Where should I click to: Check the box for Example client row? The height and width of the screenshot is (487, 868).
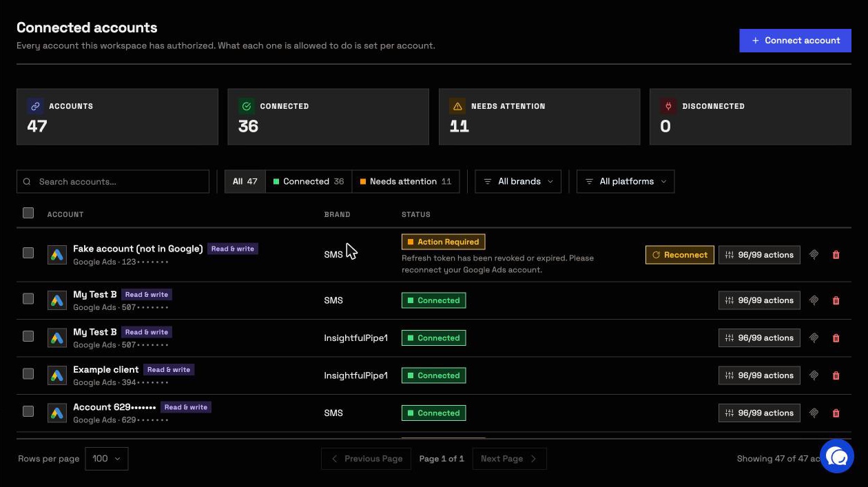28,373
